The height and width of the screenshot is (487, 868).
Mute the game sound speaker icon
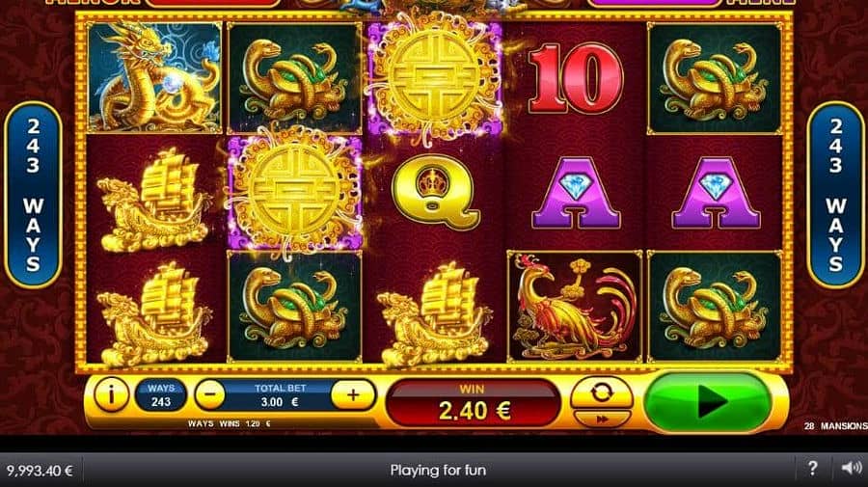tap(852, 470)
